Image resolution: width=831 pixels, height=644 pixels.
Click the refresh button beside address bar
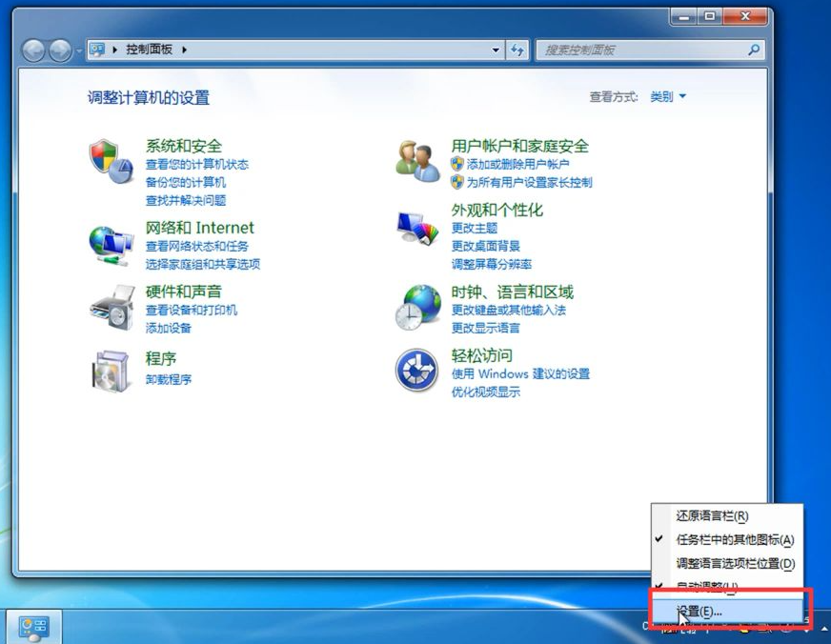(x=516, y=50)
